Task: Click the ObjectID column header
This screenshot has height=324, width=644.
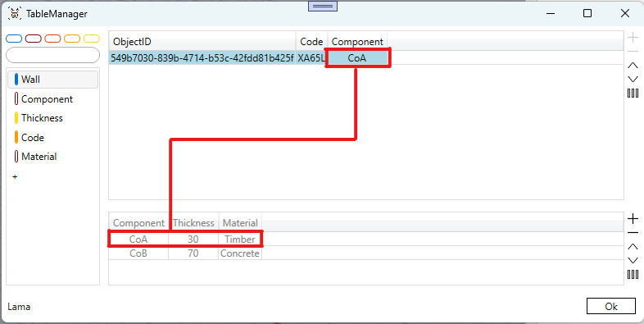Action: click(x=202, y=42)
